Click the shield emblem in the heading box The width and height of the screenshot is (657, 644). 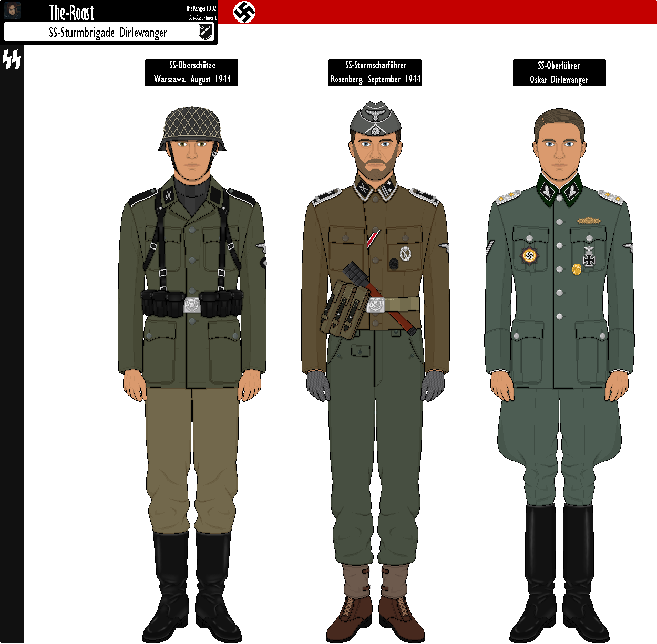click(x=206, y=33)
